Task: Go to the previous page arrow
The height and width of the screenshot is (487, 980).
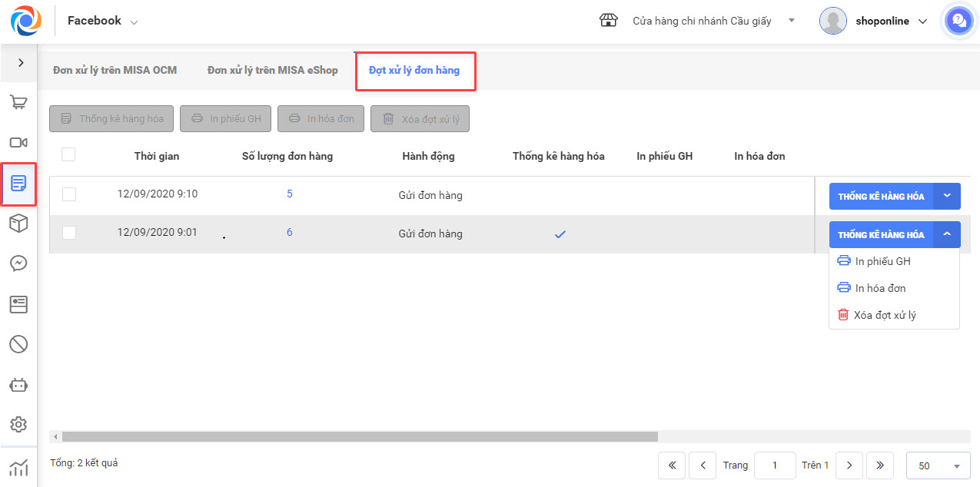Action: [x=703, y=465]
